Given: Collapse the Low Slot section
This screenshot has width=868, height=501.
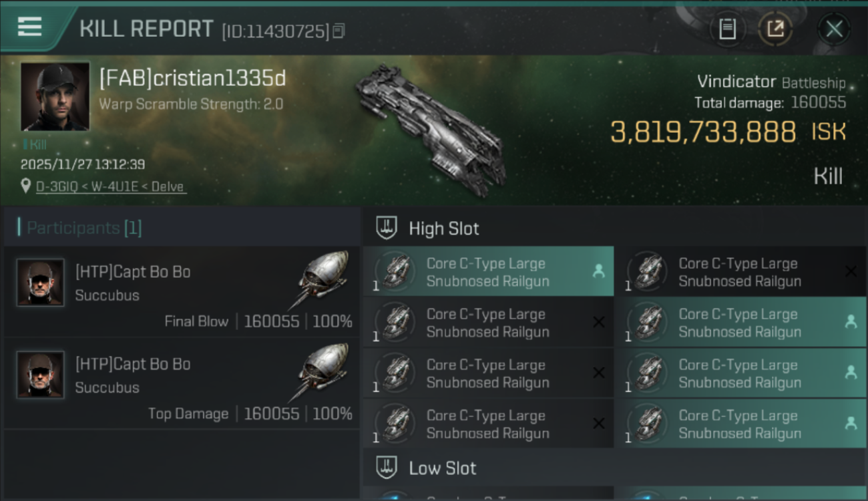Looking at the screenshot, I should tap(387, 468).
